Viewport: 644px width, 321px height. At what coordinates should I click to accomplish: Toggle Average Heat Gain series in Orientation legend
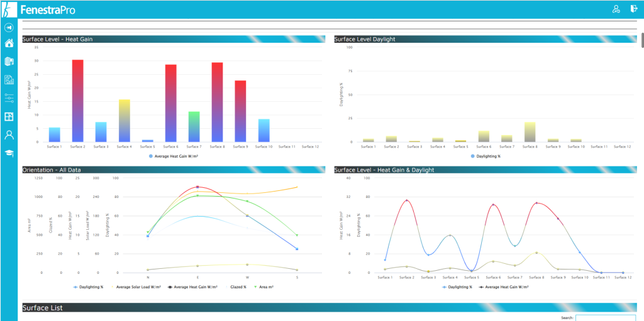click(x=193, y=286)
